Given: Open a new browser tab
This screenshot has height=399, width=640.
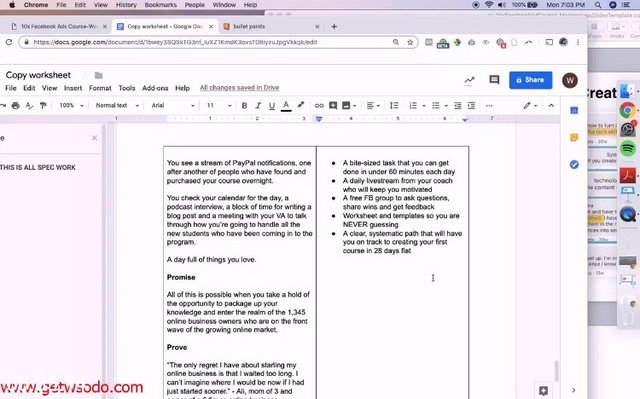Looking at the screenshot, I should (334, 27).
